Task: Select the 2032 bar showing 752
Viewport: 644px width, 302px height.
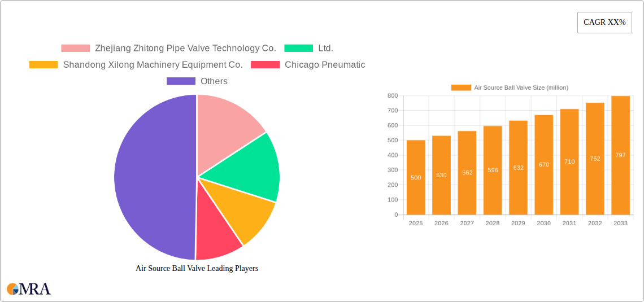Action: 595,159
